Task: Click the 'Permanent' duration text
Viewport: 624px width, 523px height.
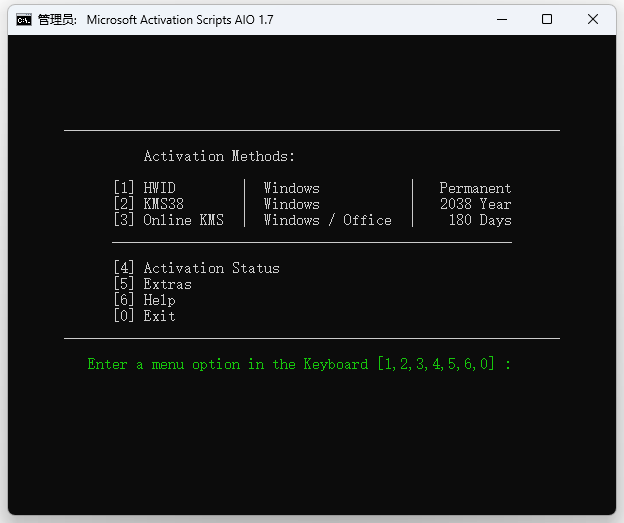Action: point(475,188)
